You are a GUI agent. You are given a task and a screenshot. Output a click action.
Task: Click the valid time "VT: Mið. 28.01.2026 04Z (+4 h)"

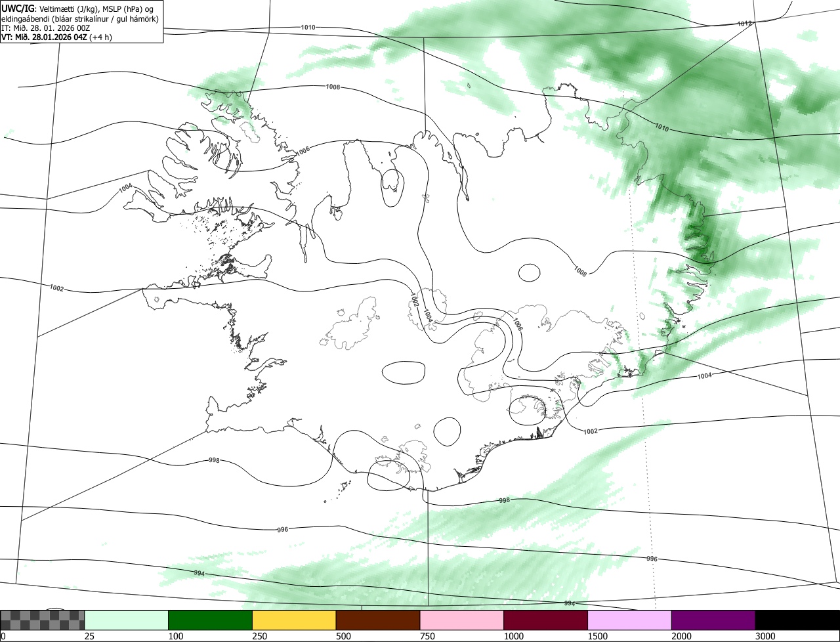[x=56, y=37]
